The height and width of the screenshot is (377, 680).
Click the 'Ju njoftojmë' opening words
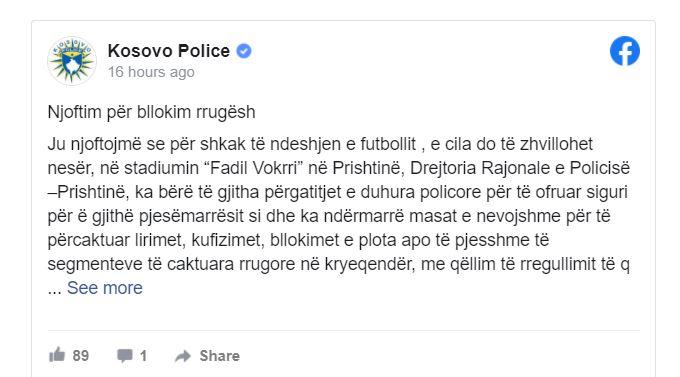(x=95, y=144)
